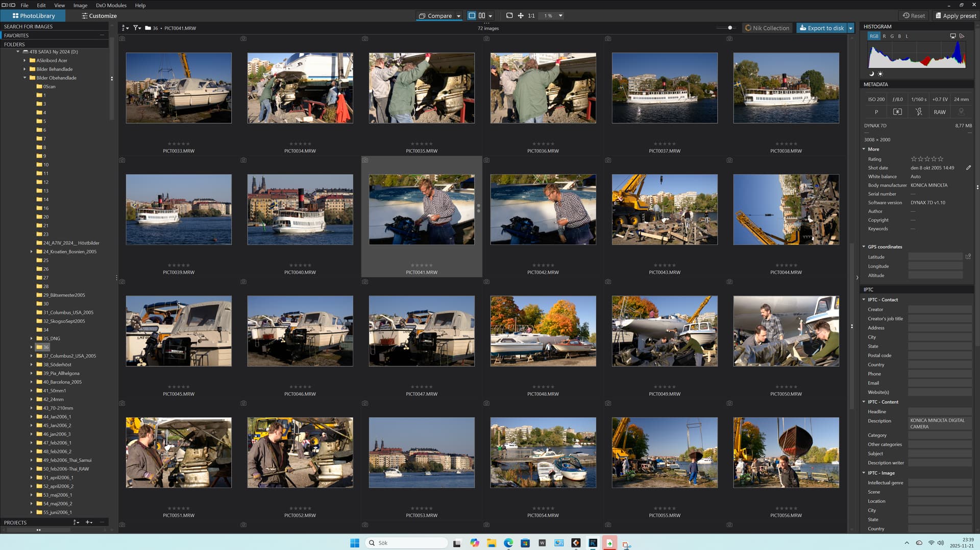Click the histogram monitor display icon
The width and height of the screenshot is (980, 550).
pyautogui.click(x=952, y=36)
